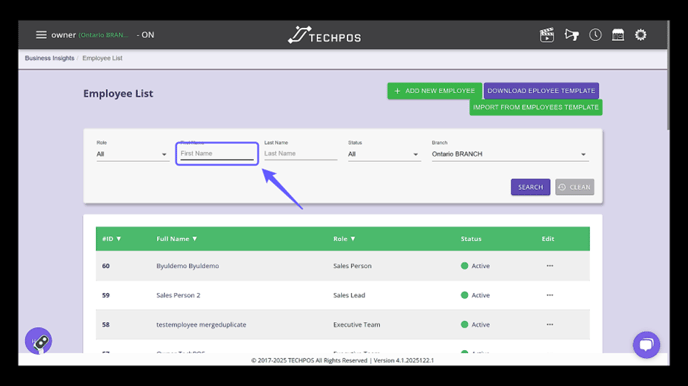Open the hamburger navigation menu
The height and width of the screenshot is (386, 688).
click(41, 35)
